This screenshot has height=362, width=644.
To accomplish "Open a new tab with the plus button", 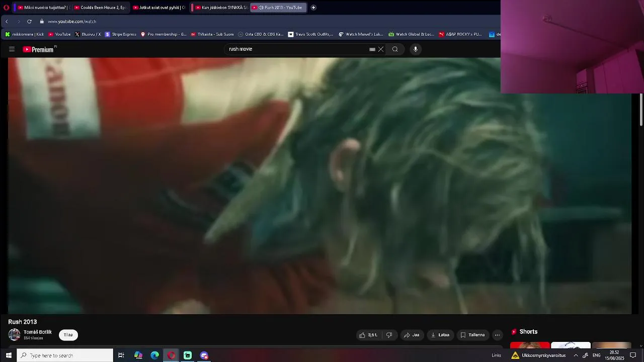I will [x=313, y=8].
